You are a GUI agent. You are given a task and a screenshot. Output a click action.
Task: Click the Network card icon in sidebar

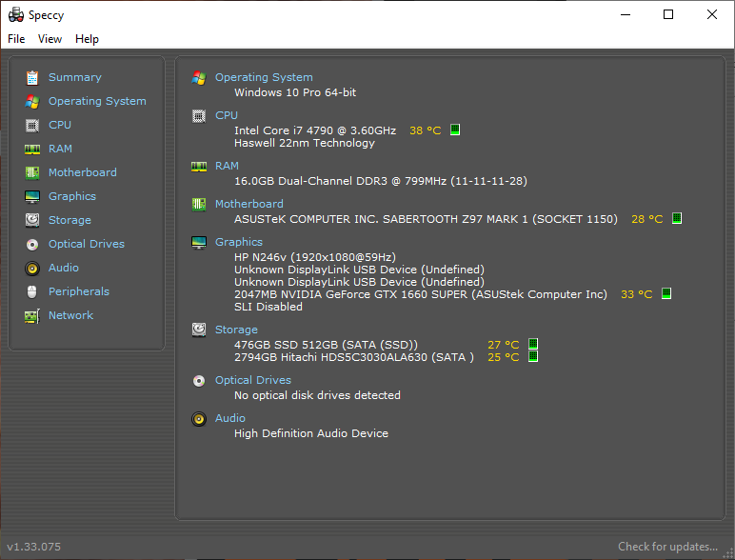coord(31,316)
